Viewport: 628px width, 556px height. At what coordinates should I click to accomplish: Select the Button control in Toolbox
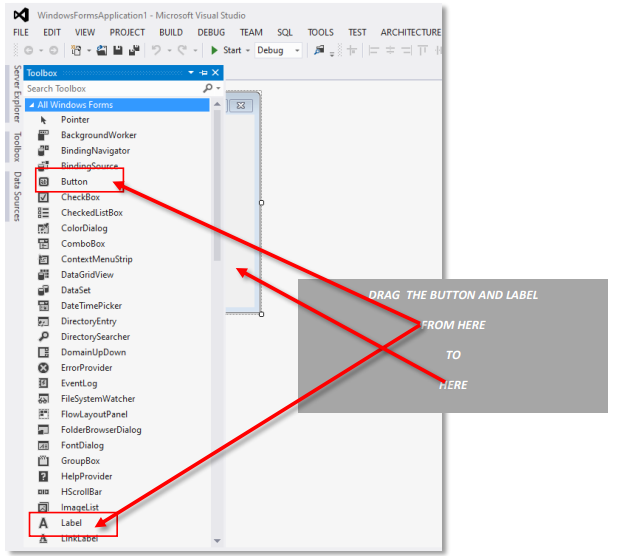(x=74, y=182)
